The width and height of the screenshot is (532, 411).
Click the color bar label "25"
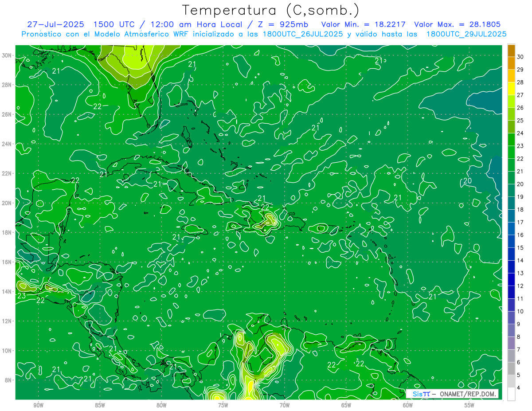[x=520, y=120]
